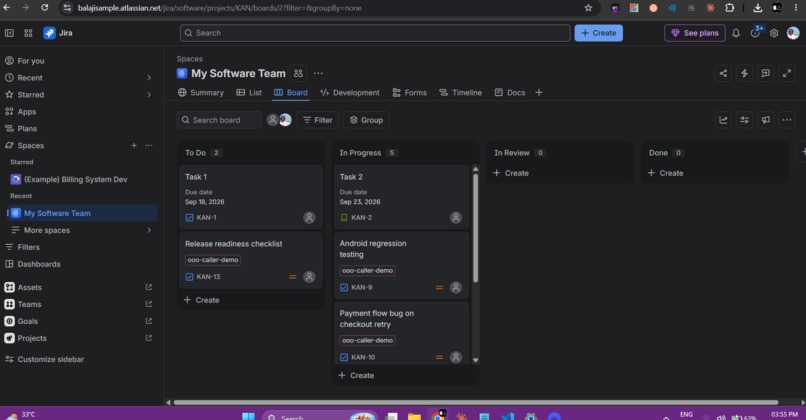
Task: Open the app switcher grid icon
Action: (x=28, y=33)
